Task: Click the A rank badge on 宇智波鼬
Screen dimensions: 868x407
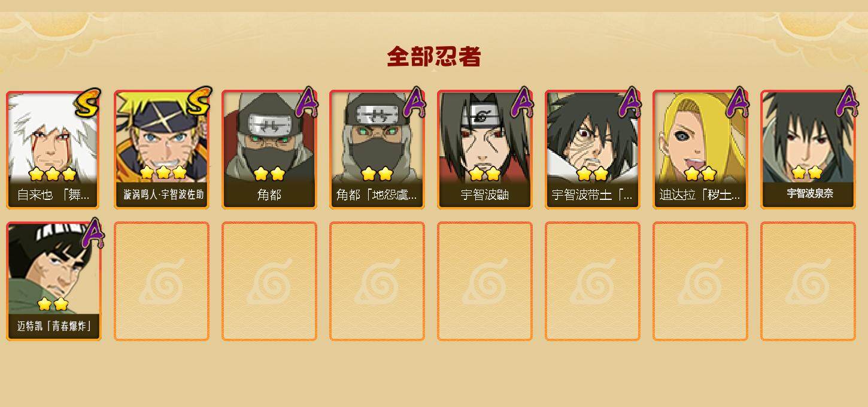Action: 522,102
